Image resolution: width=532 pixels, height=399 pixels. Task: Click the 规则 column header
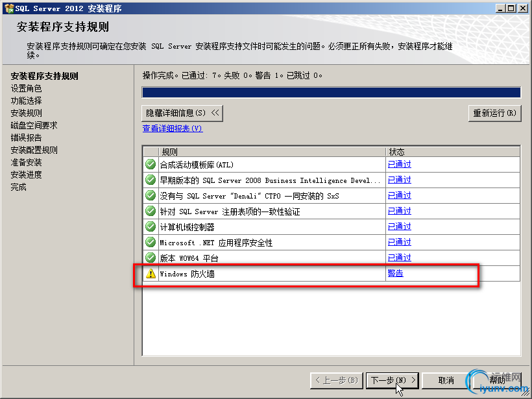click(272, 152)
